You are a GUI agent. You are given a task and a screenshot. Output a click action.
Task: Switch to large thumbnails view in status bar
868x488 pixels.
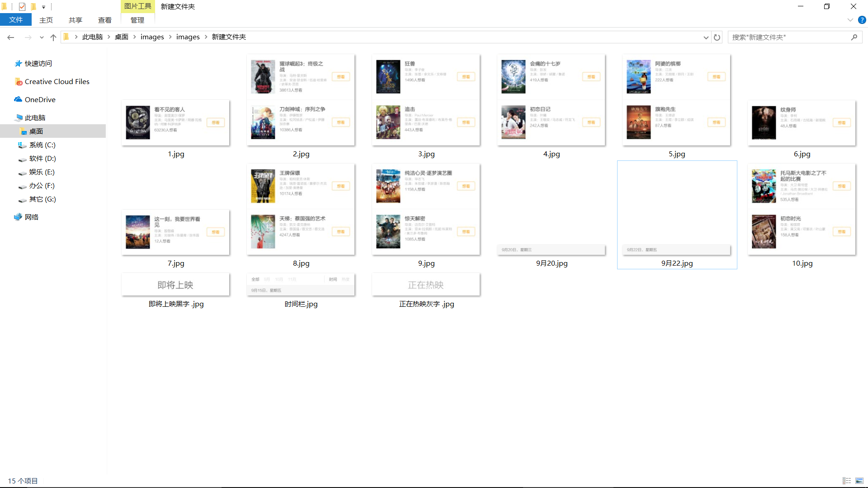click(x=859, y=481)
